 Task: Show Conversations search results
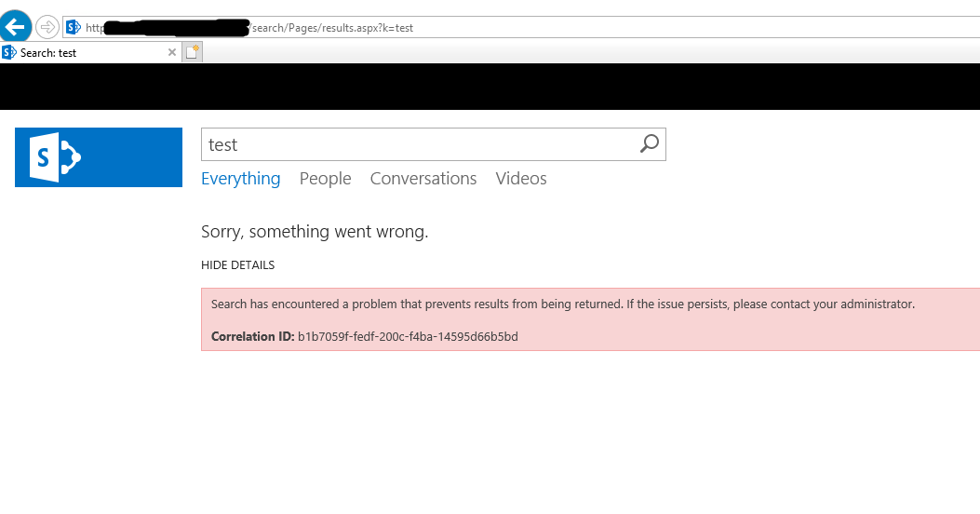[x=423, y=179]
